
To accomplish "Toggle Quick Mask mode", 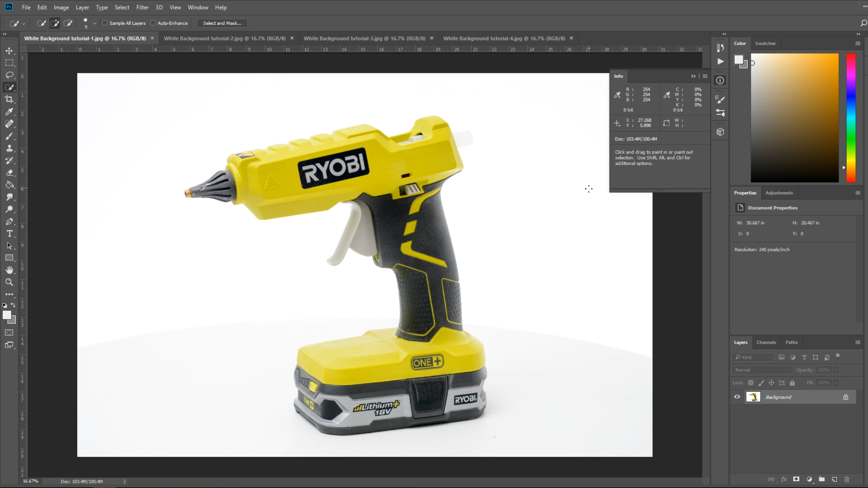I will coord(9,333).
